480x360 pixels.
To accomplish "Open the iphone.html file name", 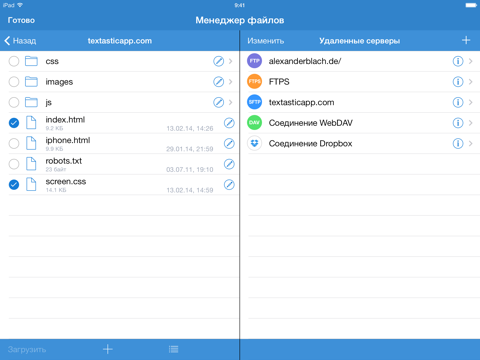I will click(68, 140).
